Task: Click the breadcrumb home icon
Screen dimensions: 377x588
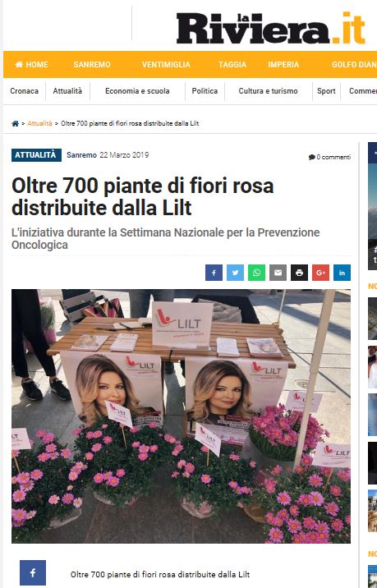Action: (15, 123)
